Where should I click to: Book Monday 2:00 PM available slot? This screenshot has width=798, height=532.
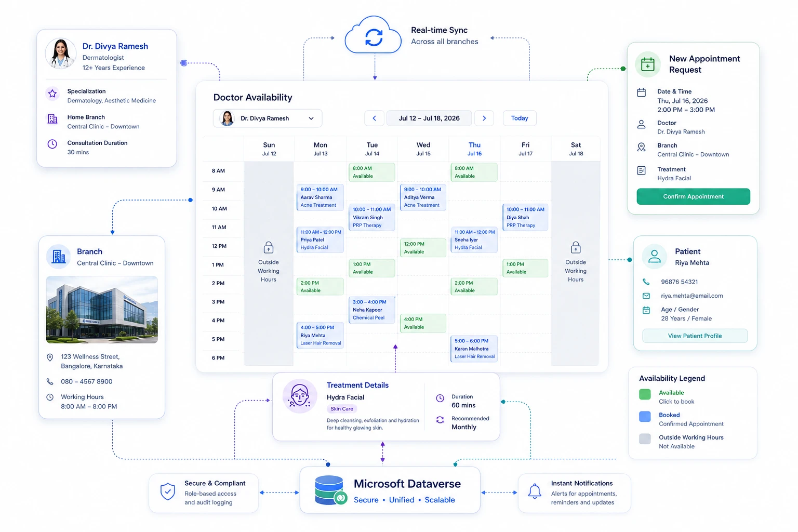320,287
